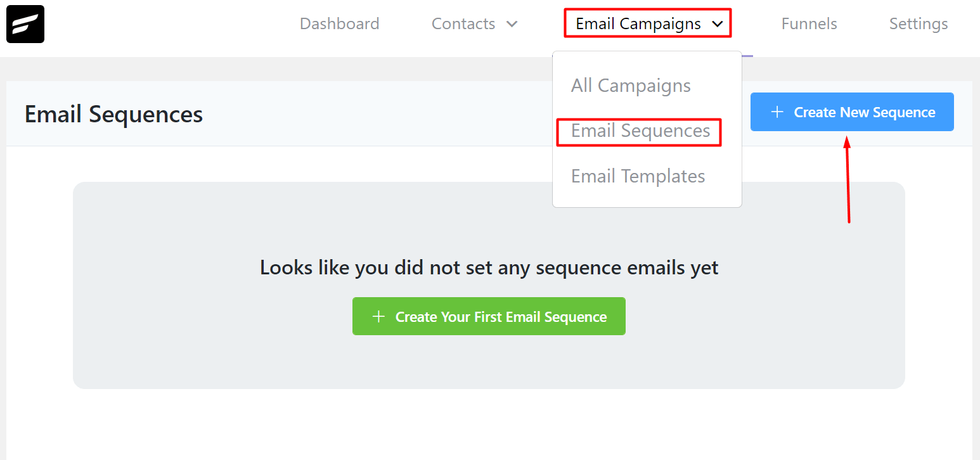Image resolution: width=980 pixels, height=460 pixels.
Task: Select Email Templates from the dropdown
Action: click(x=638, y=176)
